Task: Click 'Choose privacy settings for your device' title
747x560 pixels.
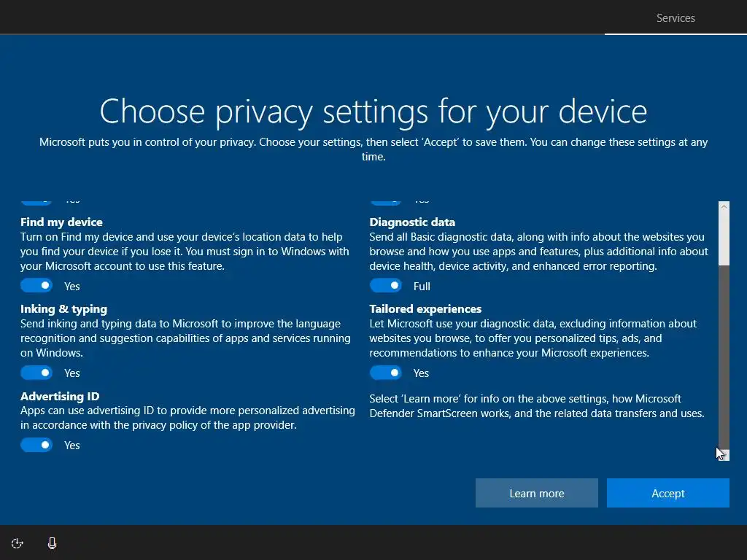Action: coord(373,112)
